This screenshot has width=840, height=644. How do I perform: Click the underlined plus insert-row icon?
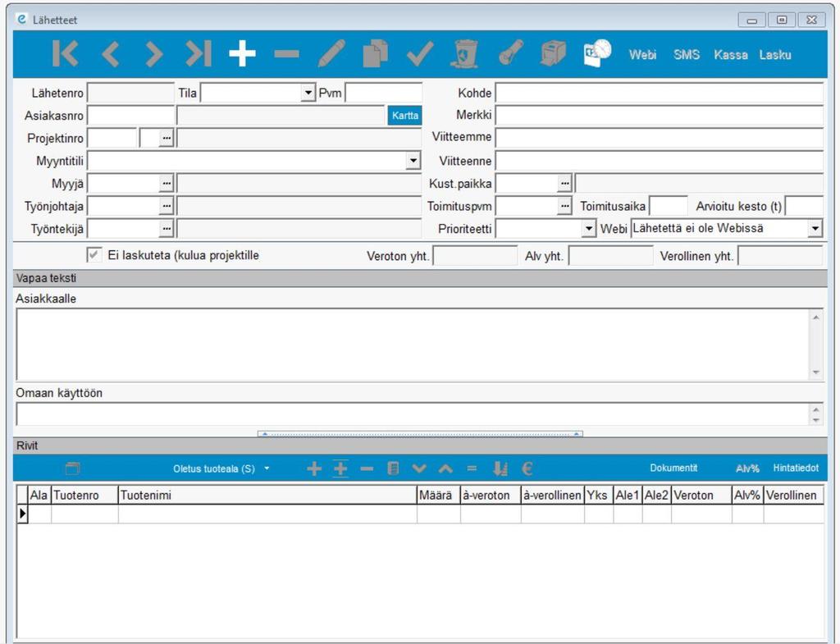[x=340, y=468]
